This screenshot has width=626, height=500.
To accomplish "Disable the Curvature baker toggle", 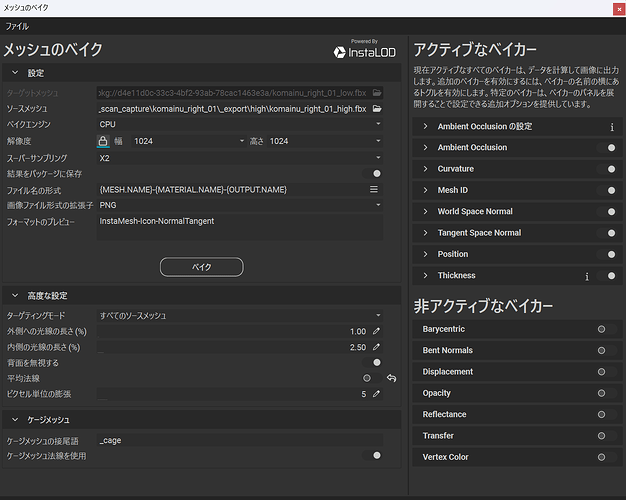I will tap(605, 169).
